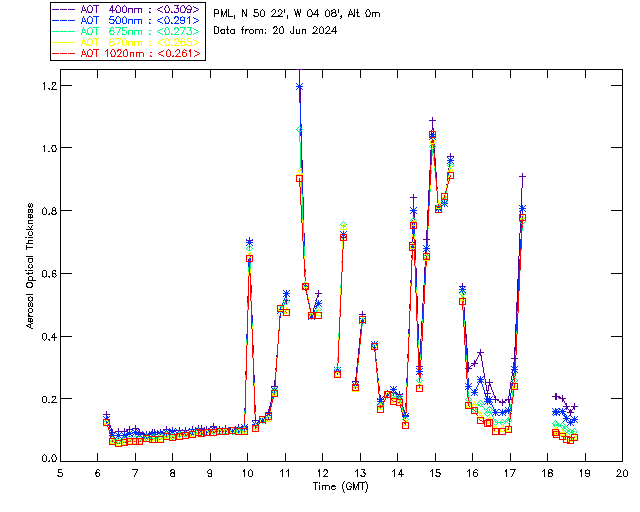Click the x-axis label 7
Screen dimensions: 640x512
coord(135,473)
